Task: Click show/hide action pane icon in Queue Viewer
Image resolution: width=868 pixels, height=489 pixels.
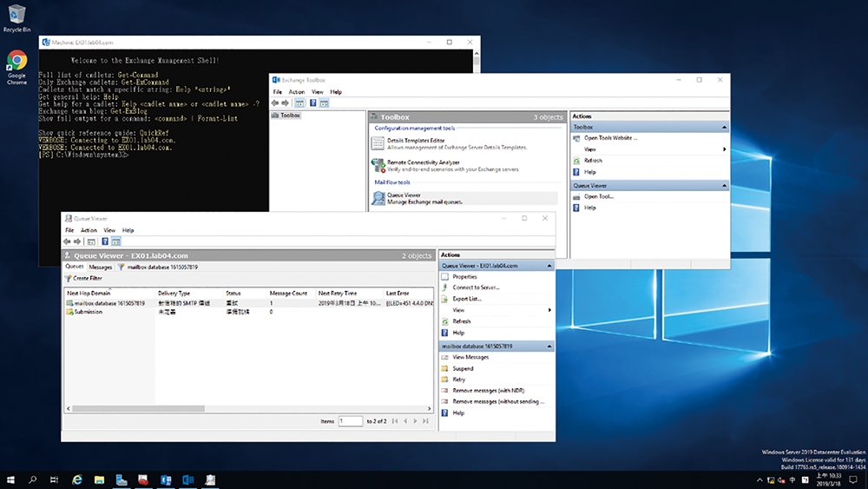Action: [116, 241]
